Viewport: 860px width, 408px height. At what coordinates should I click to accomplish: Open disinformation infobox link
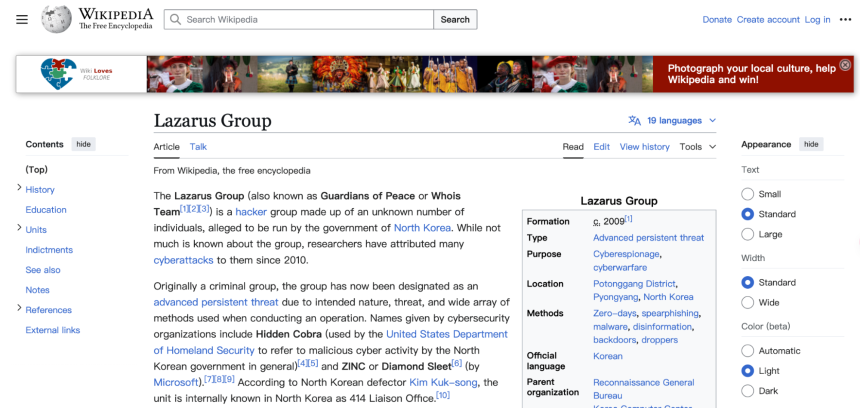pyautogui.click(x=662, y=326)
